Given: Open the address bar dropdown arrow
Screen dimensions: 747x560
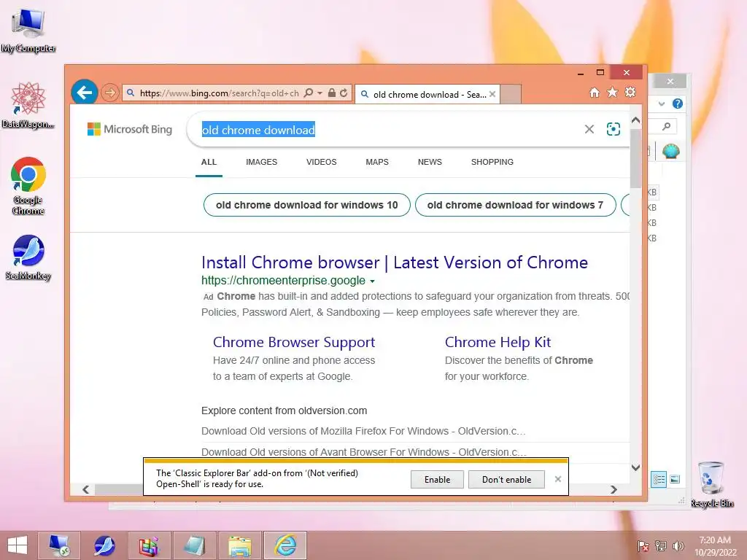Looking at the screenshot, I should coord(320,93).
